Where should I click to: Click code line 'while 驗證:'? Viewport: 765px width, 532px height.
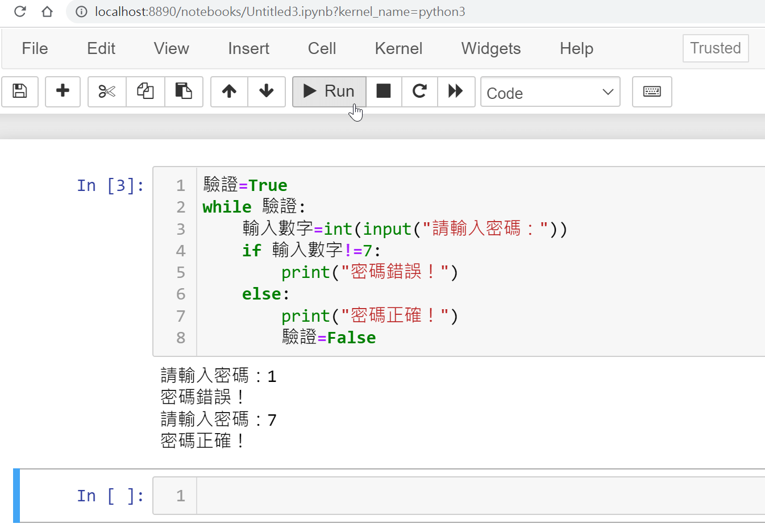click(254, 207)
